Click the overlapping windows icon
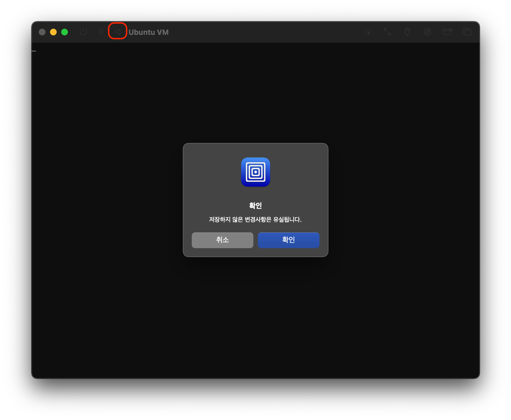This screenshot has width=511, height=420. pos(467,32)
